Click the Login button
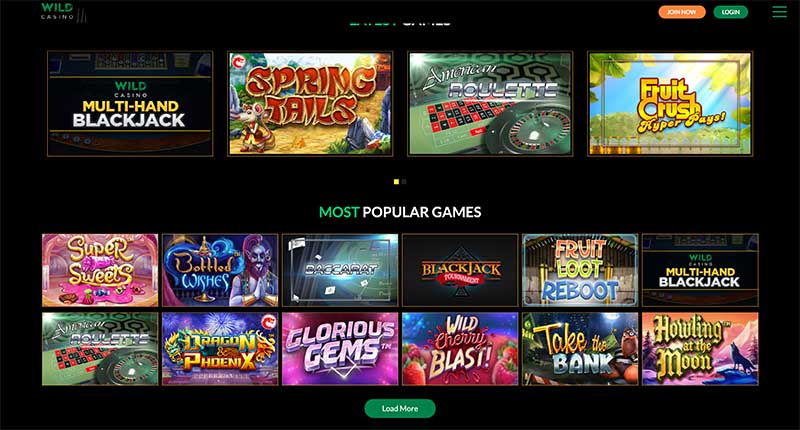 731,12
